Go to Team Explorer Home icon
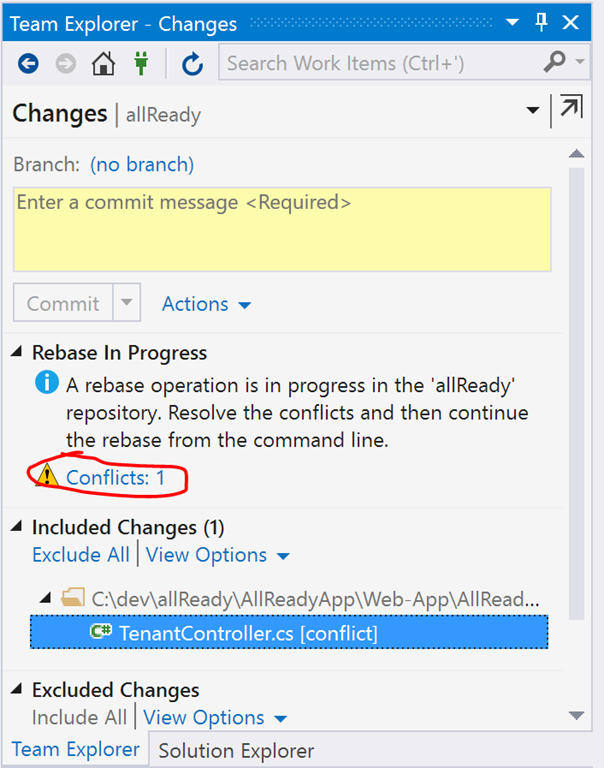The height and width of the screenshot is (768, 604). pos(103,63)
